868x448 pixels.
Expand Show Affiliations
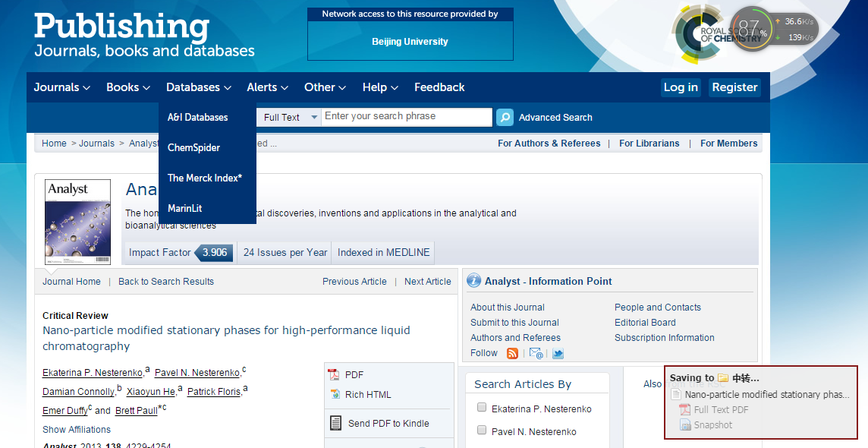(77, 430)
